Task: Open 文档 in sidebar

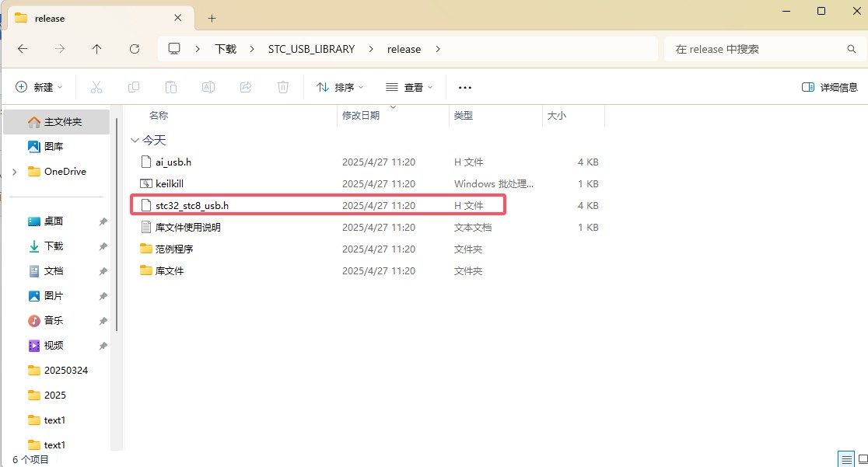Action: pos(53,271)
